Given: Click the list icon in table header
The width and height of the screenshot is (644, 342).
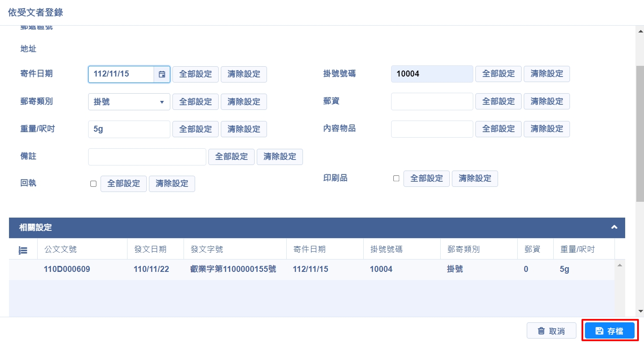Looking at the screenshot, I should coord(23,250).
